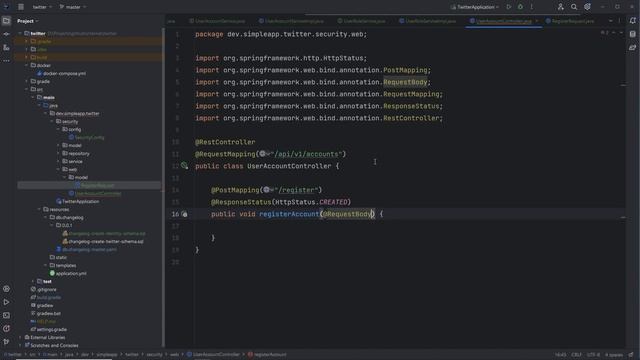
Task: Start debugging with the bug icon
Action: tap(520, 7)
